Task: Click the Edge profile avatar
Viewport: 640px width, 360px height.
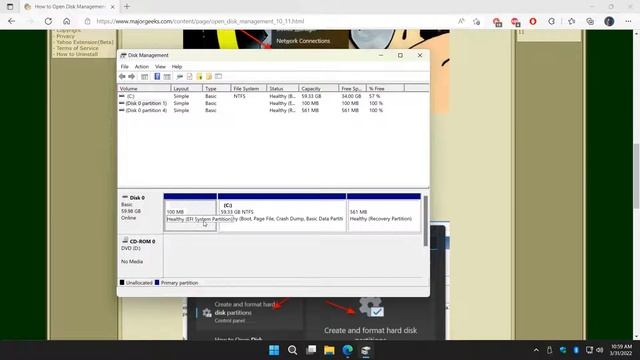Action: click(x=609, y=21)
